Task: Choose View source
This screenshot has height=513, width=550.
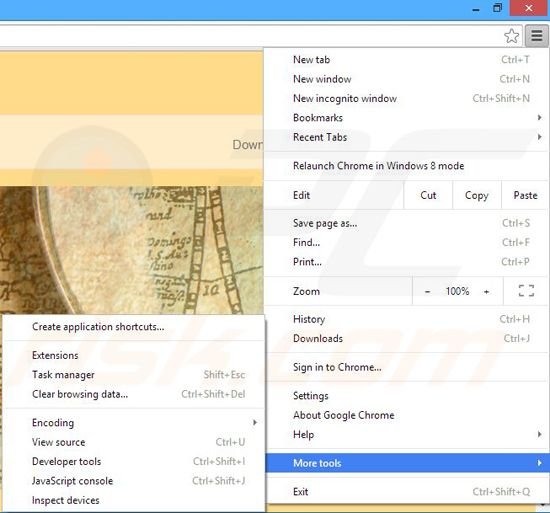Action: click(133, 442)
